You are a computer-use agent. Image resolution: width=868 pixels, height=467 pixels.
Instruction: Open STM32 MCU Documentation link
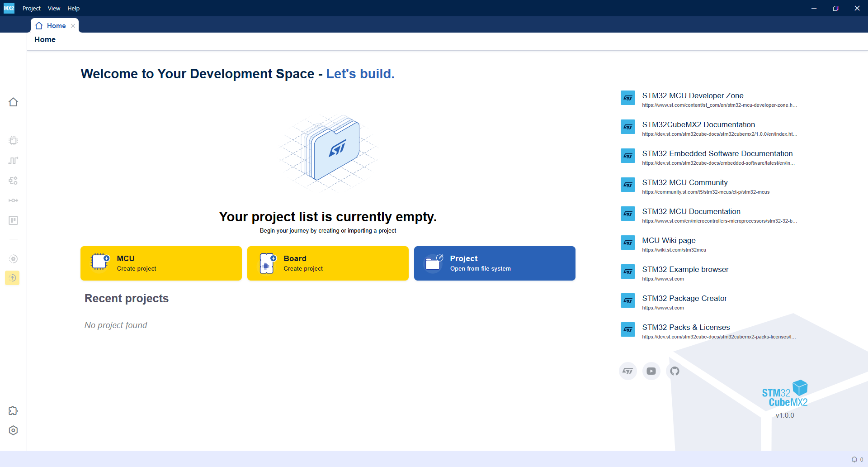691,211
